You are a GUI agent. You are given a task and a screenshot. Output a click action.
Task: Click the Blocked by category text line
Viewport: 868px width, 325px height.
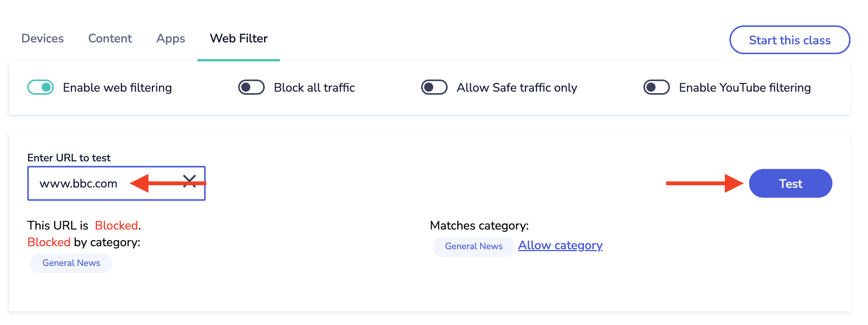pyautogui.click(x=84, y=242)
